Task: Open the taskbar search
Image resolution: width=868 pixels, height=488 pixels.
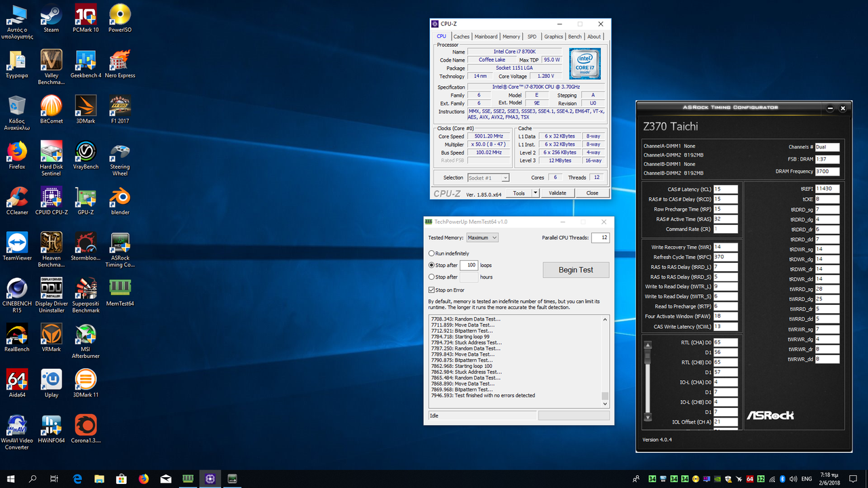Action: click(x=33, y=479)
